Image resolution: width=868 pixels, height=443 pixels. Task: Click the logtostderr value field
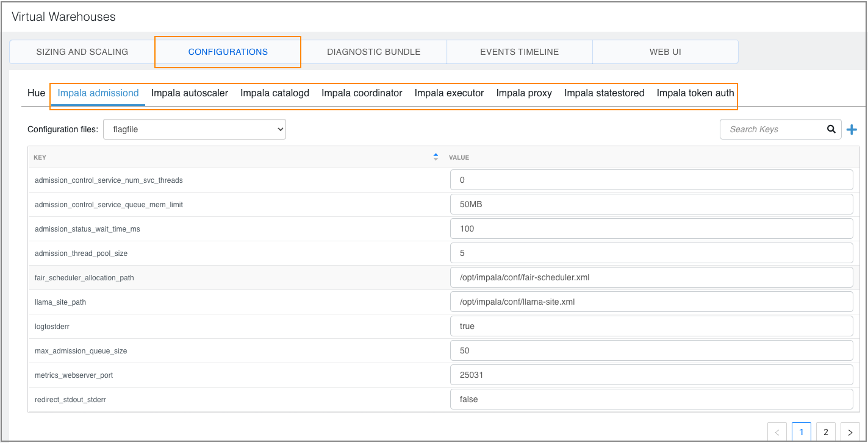pos(651,326)
